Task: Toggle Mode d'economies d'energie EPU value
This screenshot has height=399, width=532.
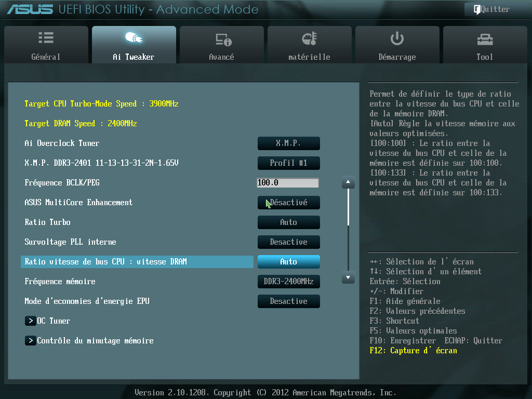Action: click(289, 301)
